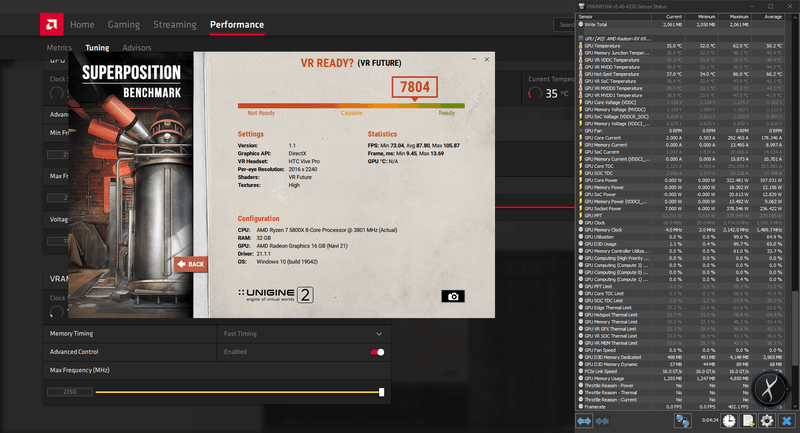Select the Performance tab
This screenshot has height=433, width=800.
[x=237, y=24]
